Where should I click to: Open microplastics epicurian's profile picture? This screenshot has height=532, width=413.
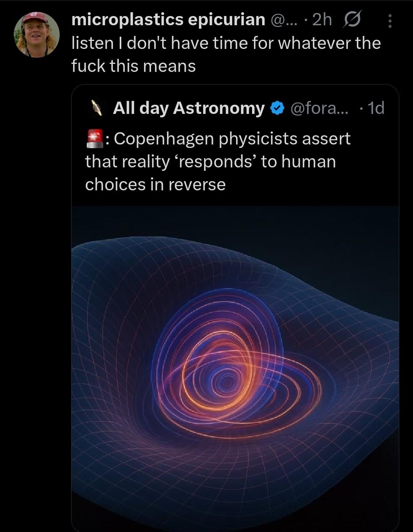point(37,34)
